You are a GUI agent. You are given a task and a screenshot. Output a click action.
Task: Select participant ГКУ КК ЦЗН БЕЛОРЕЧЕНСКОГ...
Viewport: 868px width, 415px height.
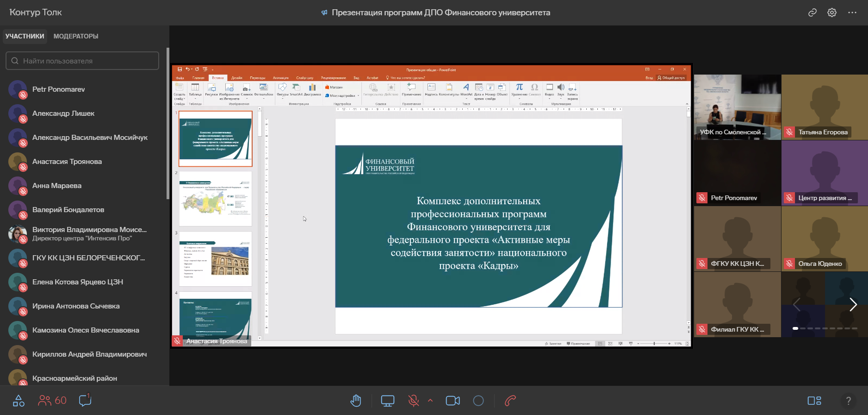83,258
